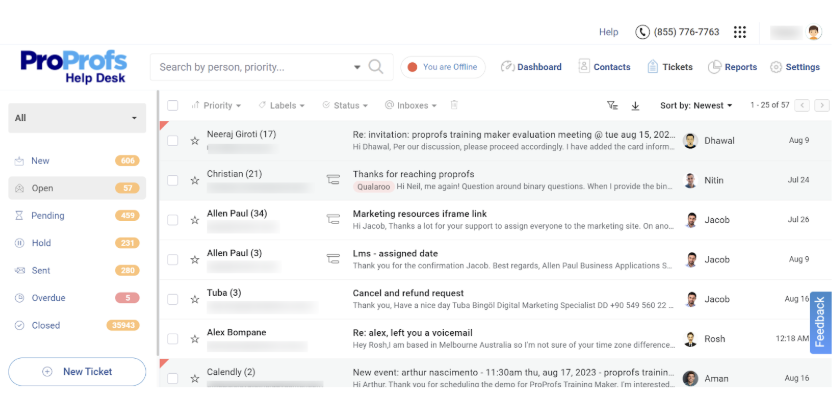840x402 pixels.
Task: Select the Closed folder in sidebar
Action: pos(77,325)
